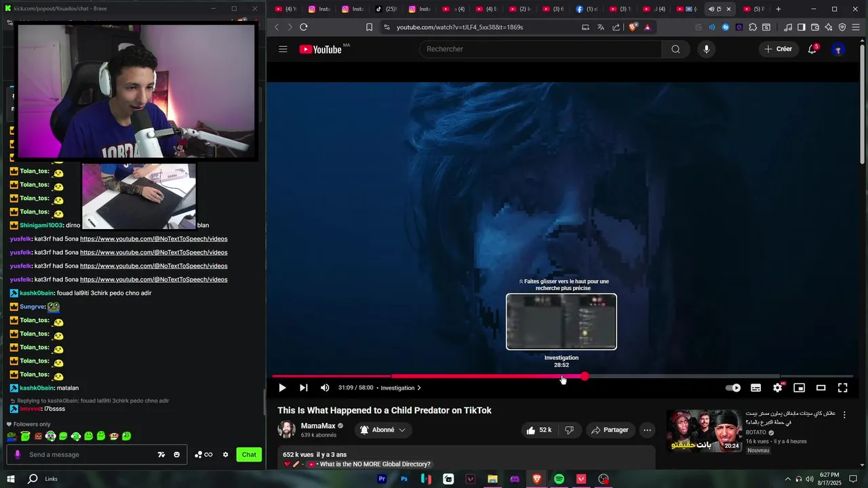Click the red progress bar scrubber handle
This screenshot has width=868, height=488.
[x=585, y=376]
